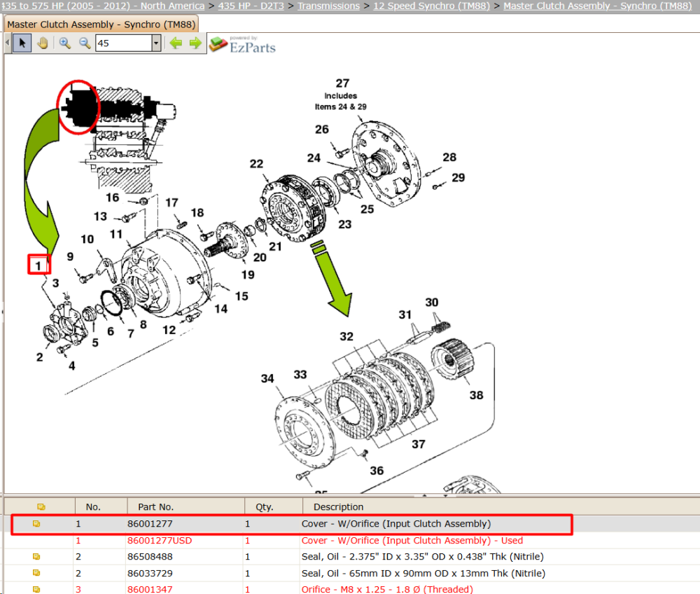Image resolution: width=700 pixels, height=594 pixels.
Task: Click callout number 28 in diagram
Action: pyautogui.click(x=449, y=157)
